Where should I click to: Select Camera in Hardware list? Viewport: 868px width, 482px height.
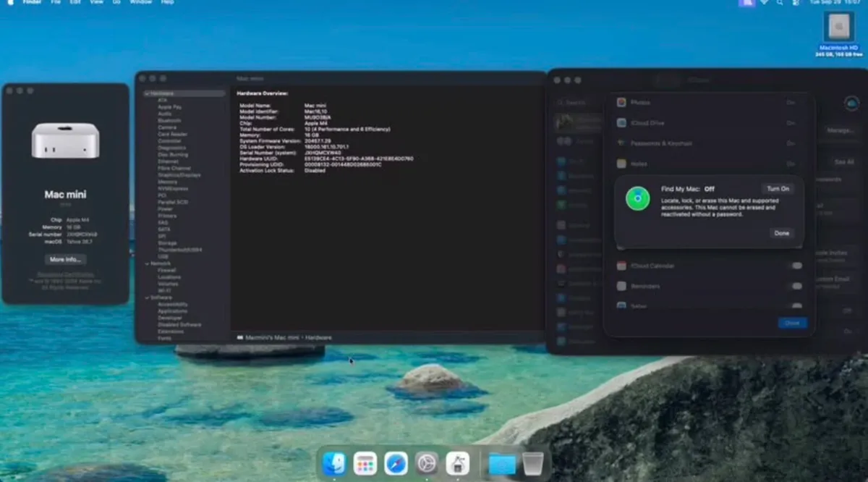[167, 127]
